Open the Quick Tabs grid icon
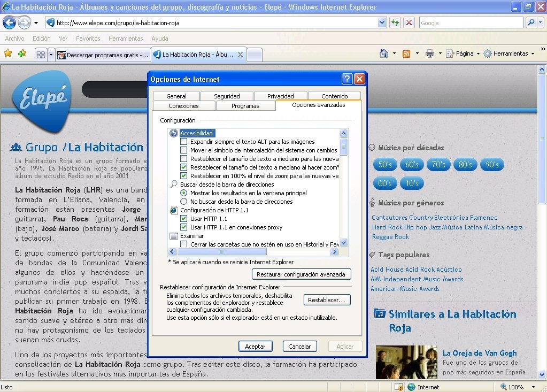547x392 pixels. click(x=41, y=55)
